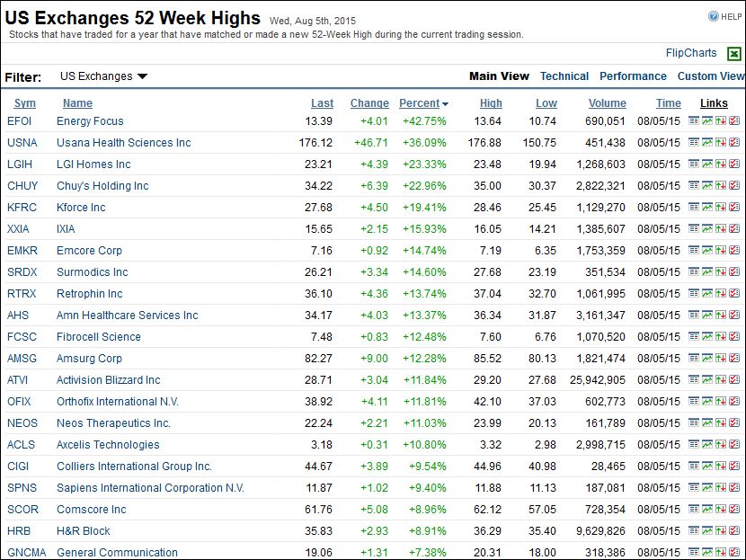Viewport: 746px width, 560px height.
Task: Click the red checklist icon in AHS row
Action: tap(734, 315)
